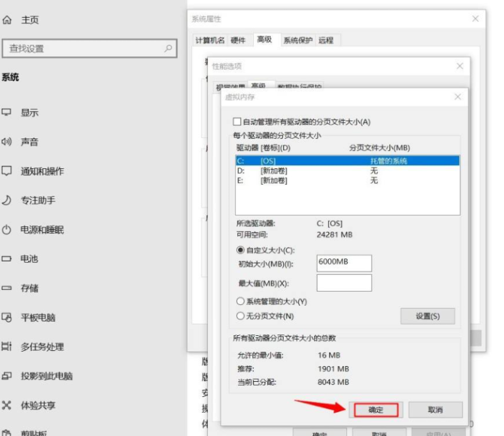Screen dimensions: 504x436
Task: Close the 性能选项 dialog
Action: (460, 66)
